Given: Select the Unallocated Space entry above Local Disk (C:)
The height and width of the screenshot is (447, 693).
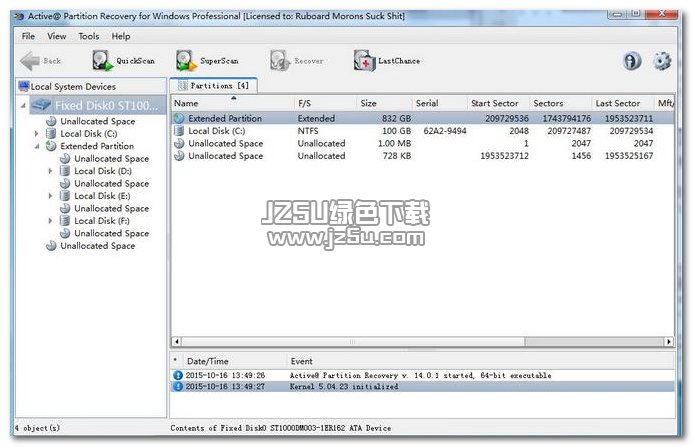Looking at the screenshot, I should [x=98, y=121].
